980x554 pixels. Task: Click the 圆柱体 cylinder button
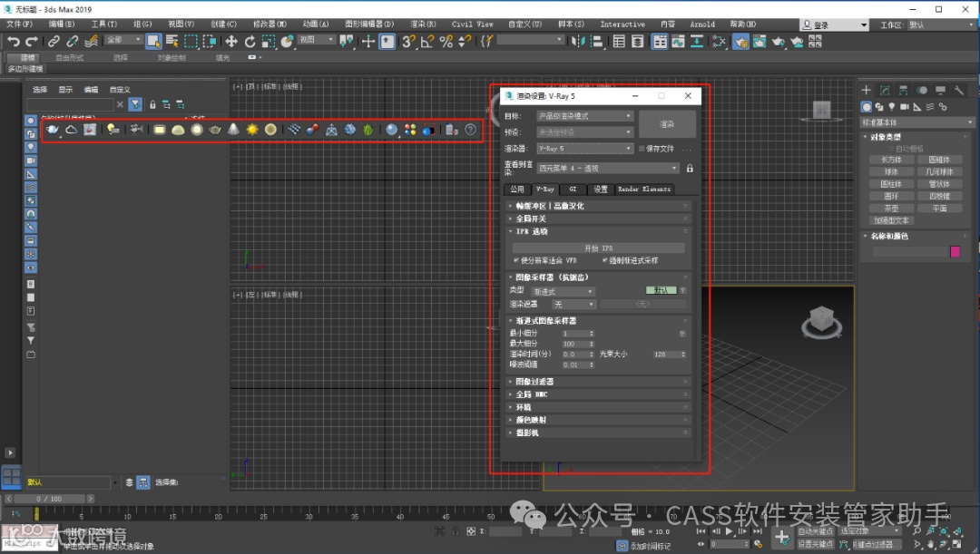891,184
